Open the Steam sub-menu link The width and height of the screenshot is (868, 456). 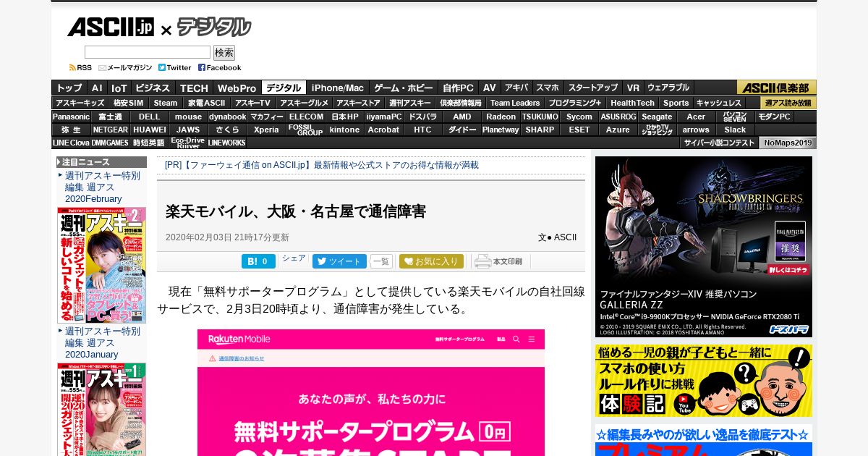click(165, 103)
